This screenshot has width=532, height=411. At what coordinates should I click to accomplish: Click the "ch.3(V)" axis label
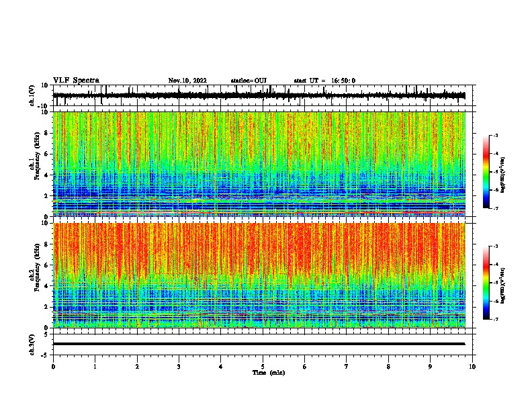(32, 345)
